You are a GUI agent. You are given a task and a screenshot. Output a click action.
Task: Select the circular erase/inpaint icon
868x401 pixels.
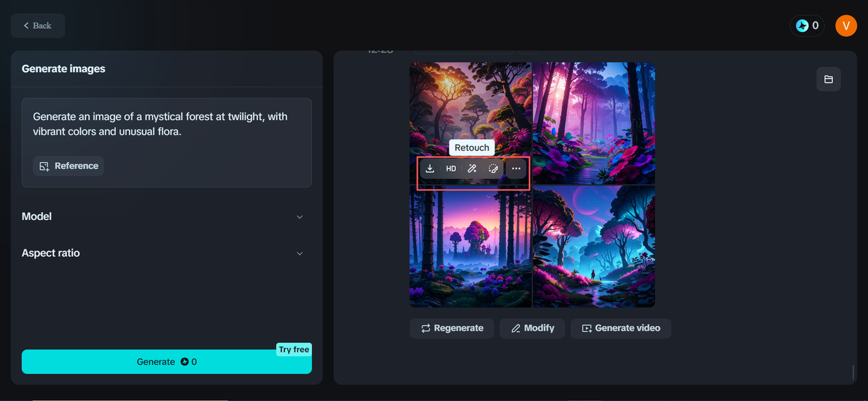[493, 169]
